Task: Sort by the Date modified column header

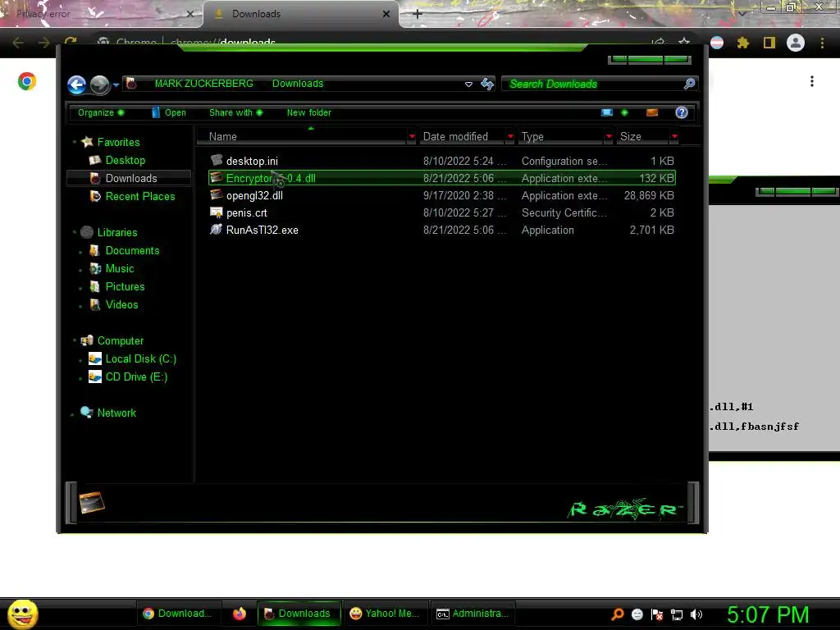Action: pyautogui.click(x=462, y=137)
